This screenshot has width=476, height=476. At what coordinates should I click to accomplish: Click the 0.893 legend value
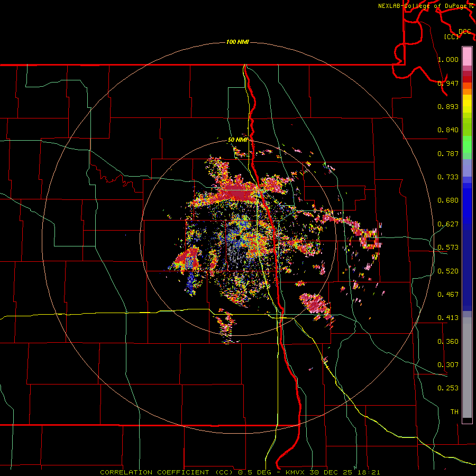[x=448, y=106]
